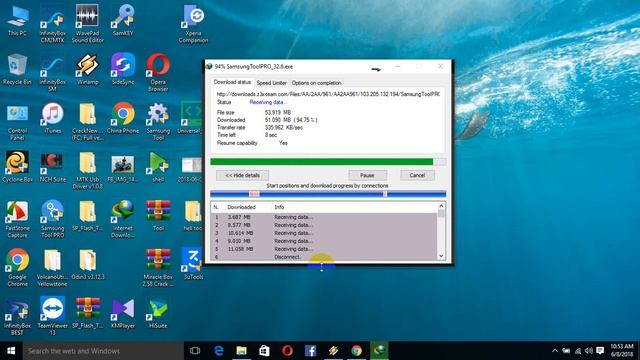This screenshot has width=640, height=360.
Task: Open the Tool WinRAR archive
Action: tap(158, 216)
